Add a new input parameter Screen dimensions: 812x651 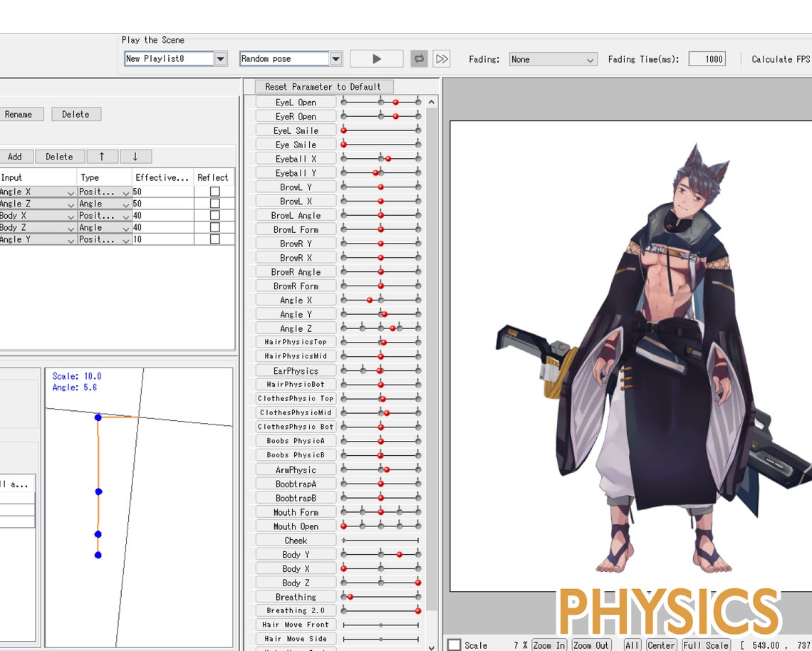[x=16, y=156]
